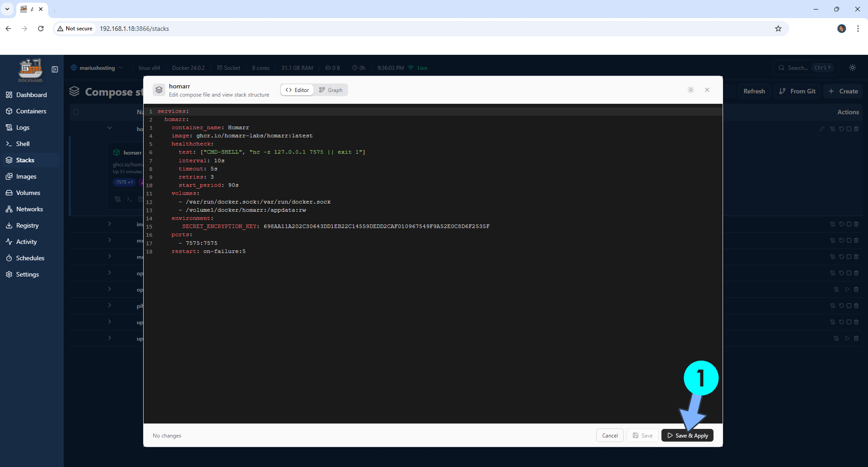Switch to the Graph tab
Viewport: 868px width, 467px height.
pos(331,90)
